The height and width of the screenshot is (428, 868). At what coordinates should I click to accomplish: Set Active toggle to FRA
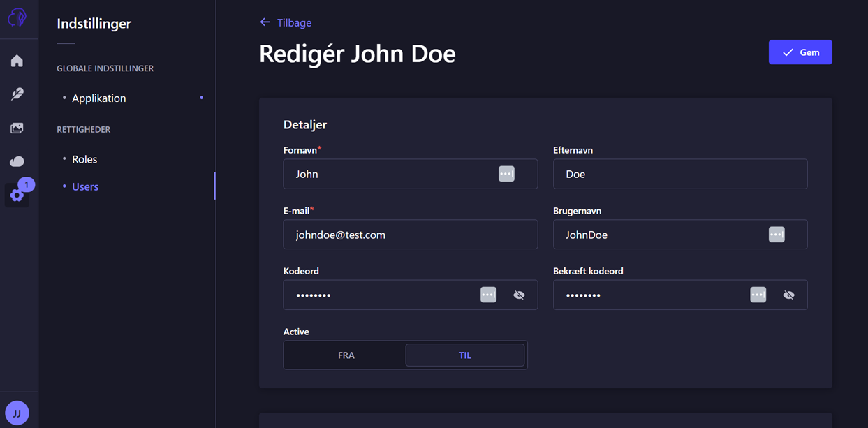[346, 355]
